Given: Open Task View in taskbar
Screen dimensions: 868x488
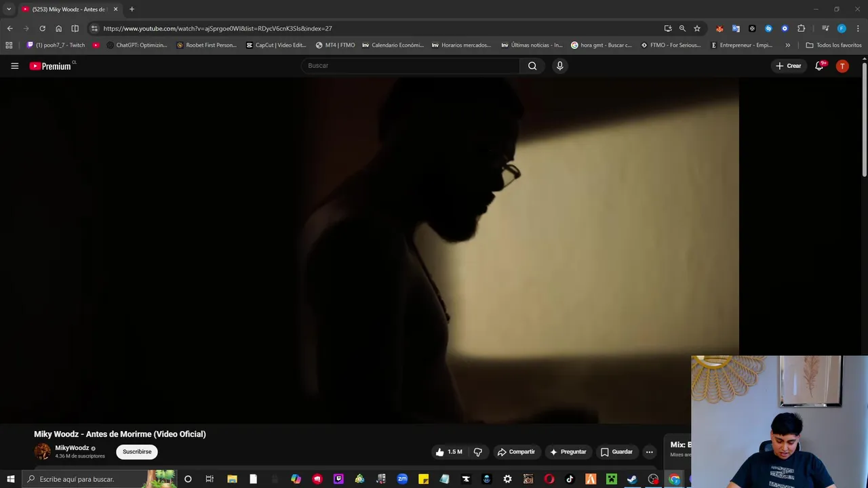Looking at the screenshot, I should coord(210,479).
